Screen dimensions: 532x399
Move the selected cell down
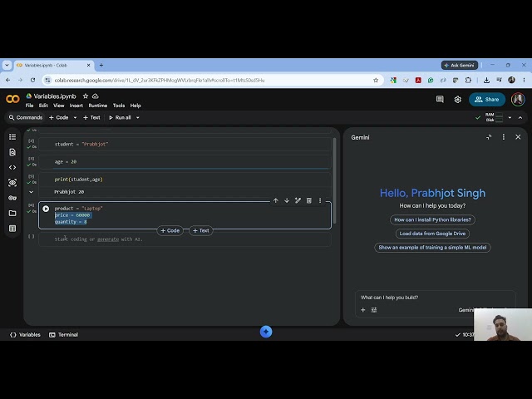pos(287,200)
